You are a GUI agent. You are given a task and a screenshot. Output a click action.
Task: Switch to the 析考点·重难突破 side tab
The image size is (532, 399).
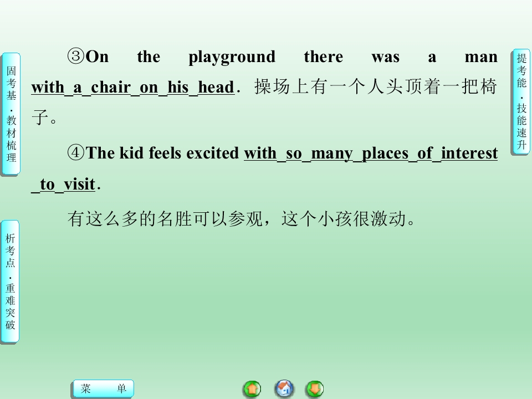[x=10, y=282]
